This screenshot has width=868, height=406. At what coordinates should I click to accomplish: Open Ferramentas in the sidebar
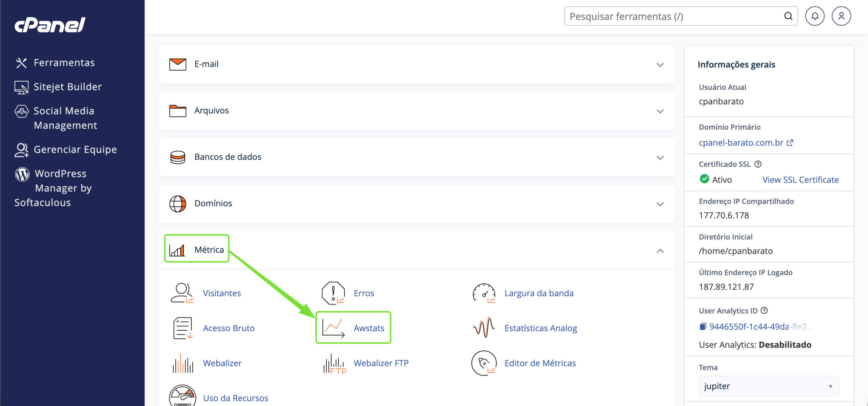[64, 63]
